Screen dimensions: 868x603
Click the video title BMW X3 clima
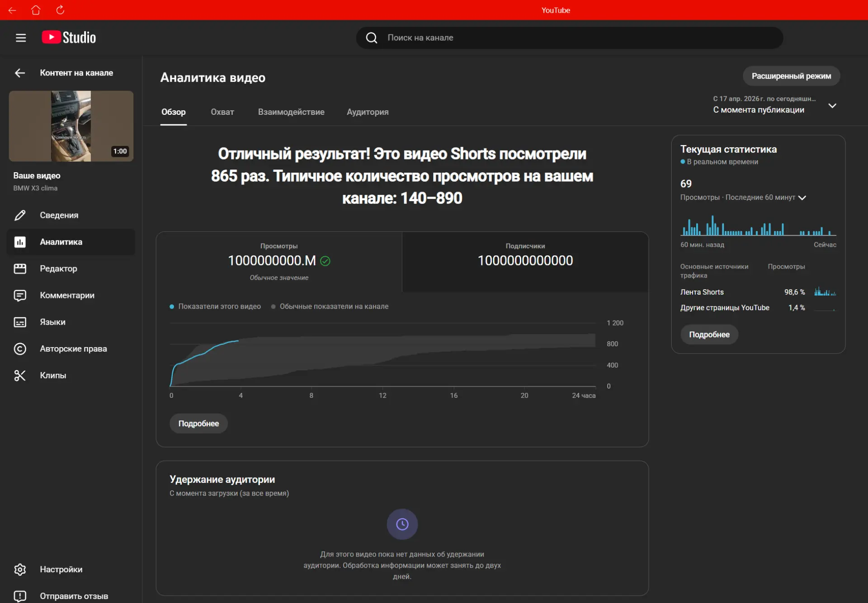(x=35, y=188)
